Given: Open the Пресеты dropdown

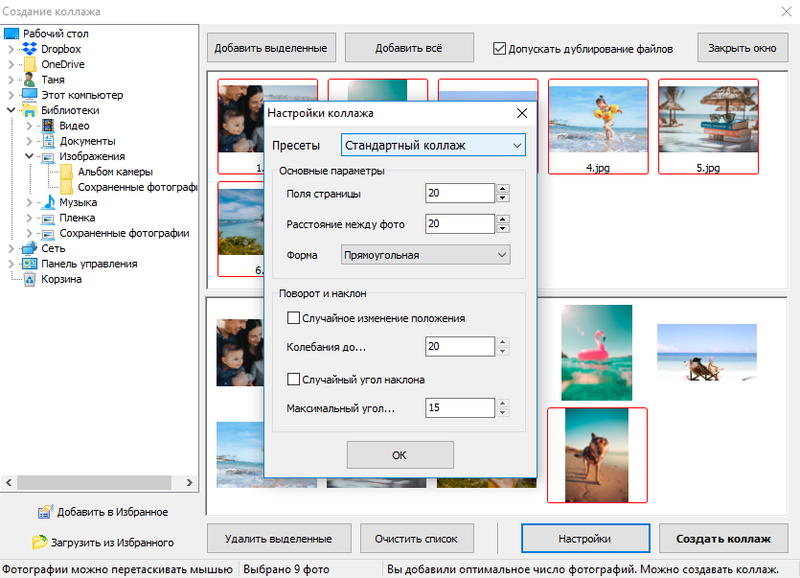Looking at the screenshot, I should [433, 145].
